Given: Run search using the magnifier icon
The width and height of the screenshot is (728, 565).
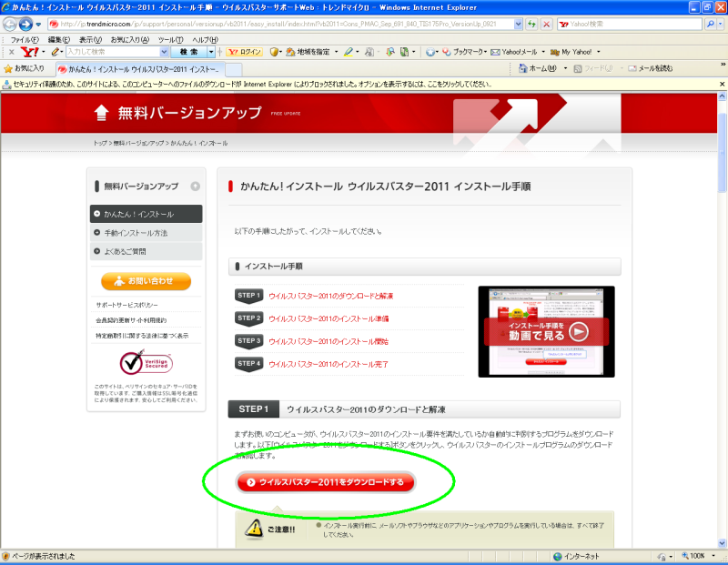Looking at the screenshot, I should 710,24.
